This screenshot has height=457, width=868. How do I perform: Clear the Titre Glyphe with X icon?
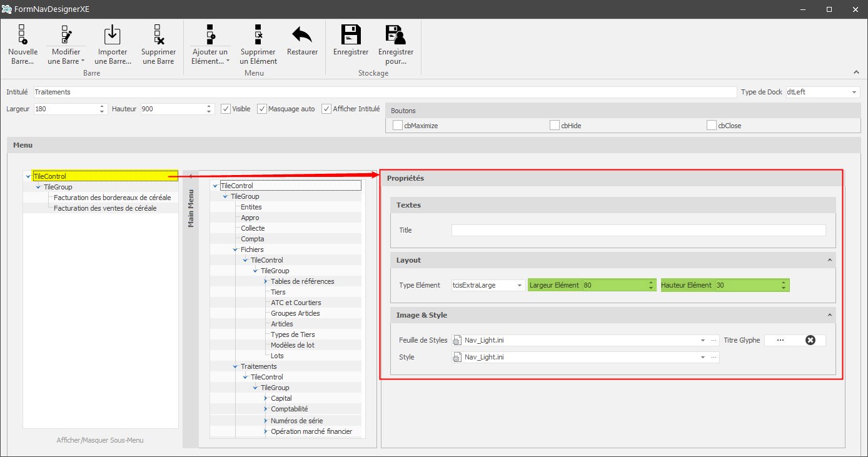click(x=810, y=340)
